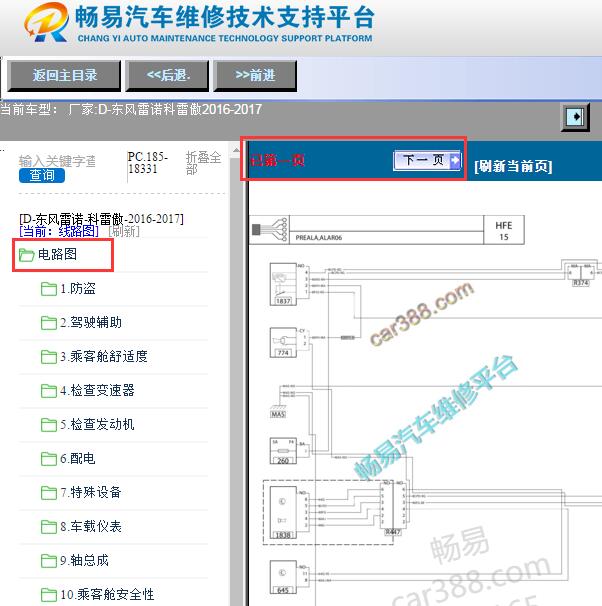
Task: Click folder icon beside 1.防盗
Action: coord(49,289)
